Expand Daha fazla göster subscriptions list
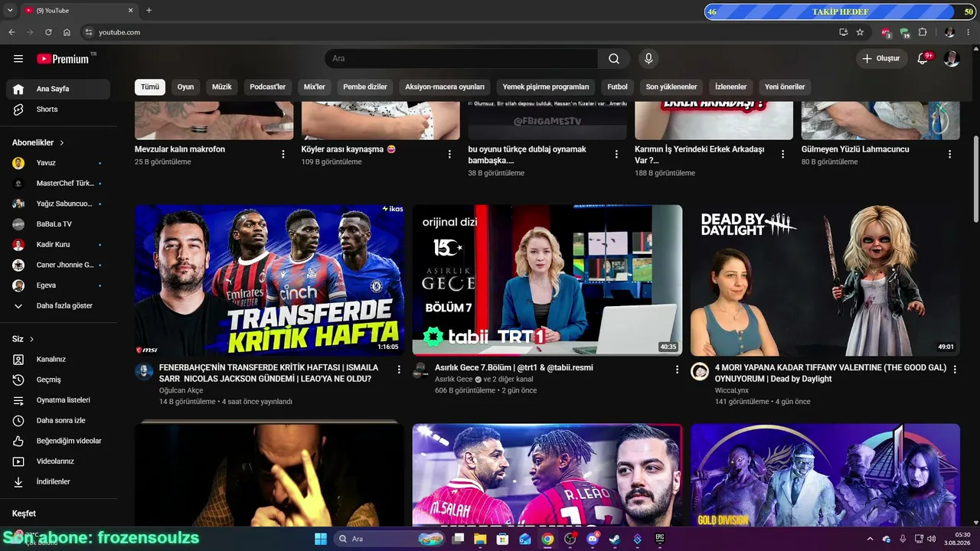The width and height of the screenshot is (980, 551). click(x=58, y=305)
